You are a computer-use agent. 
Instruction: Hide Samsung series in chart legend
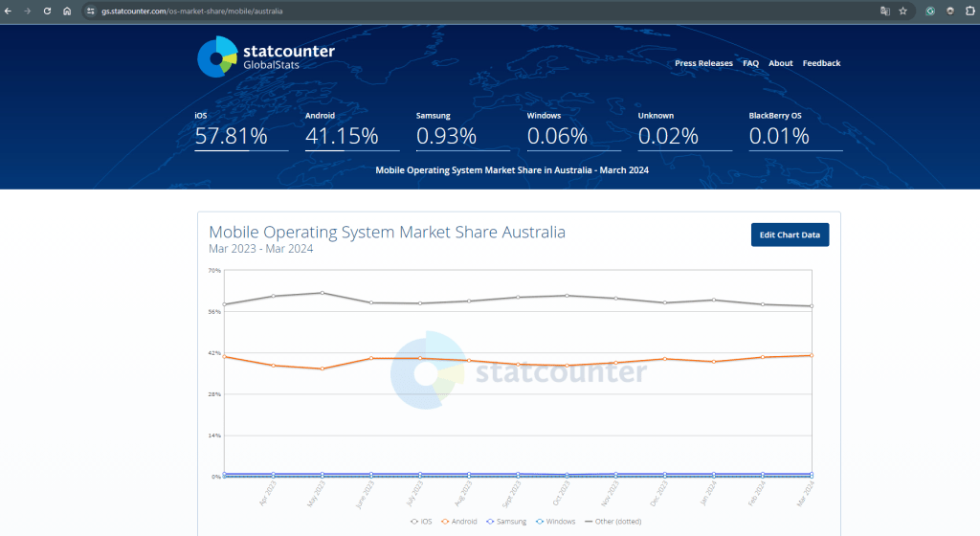[508, 522]
